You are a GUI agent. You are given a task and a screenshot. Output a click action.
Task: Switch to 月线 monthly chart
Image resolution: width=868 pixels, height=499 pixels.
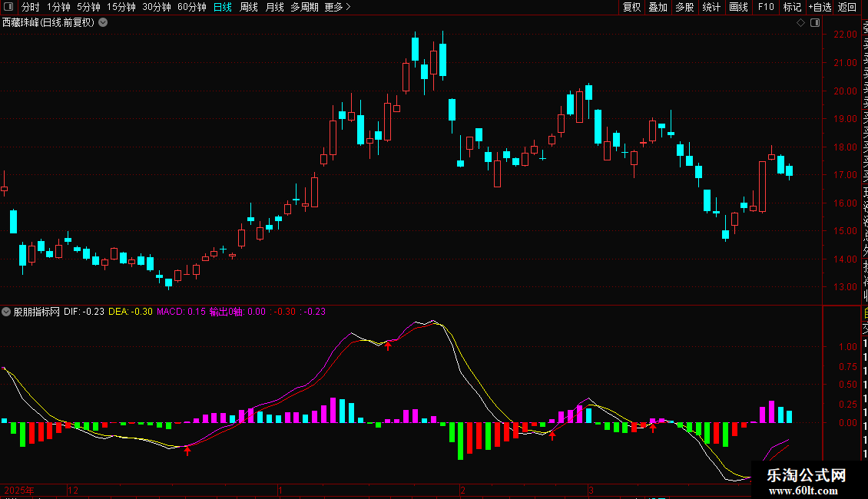point(274,7)
